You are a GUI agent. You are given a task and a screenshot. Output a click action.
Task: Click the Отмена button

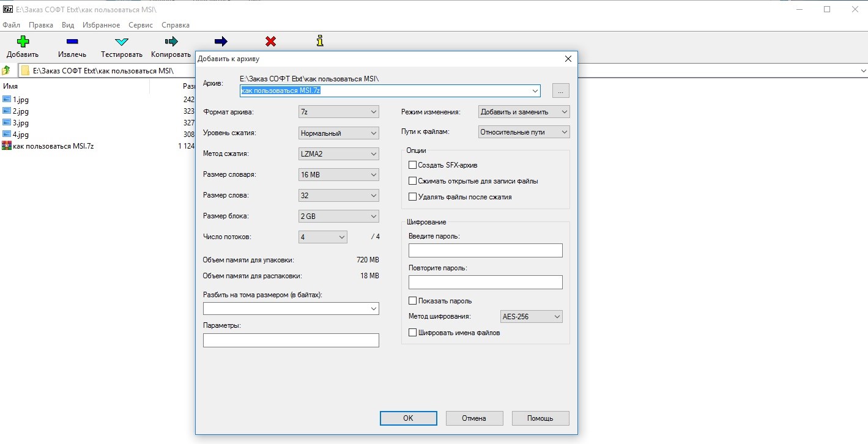tap(474, 418)
